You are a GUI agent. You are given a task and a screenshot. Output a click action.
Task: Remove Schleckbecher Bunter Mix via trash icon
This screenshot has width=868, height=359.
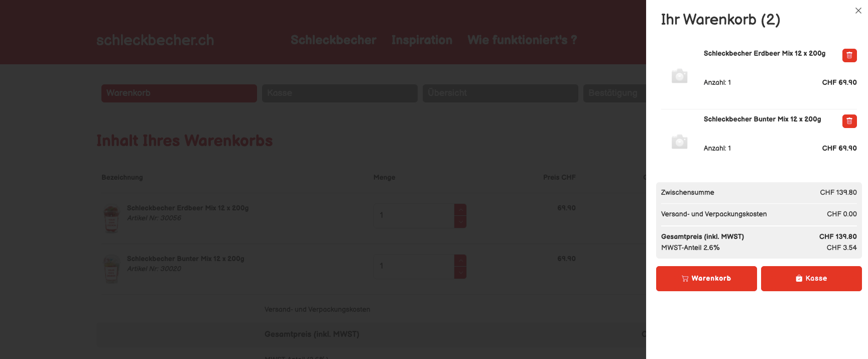[x=849, y=121]
